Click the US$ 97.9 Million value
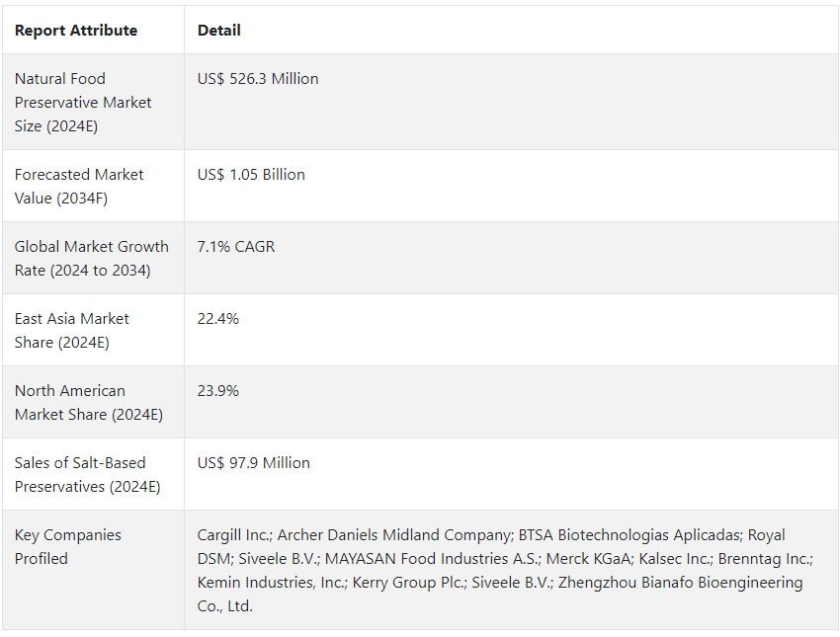840x637 pixels. coord(253,463)
